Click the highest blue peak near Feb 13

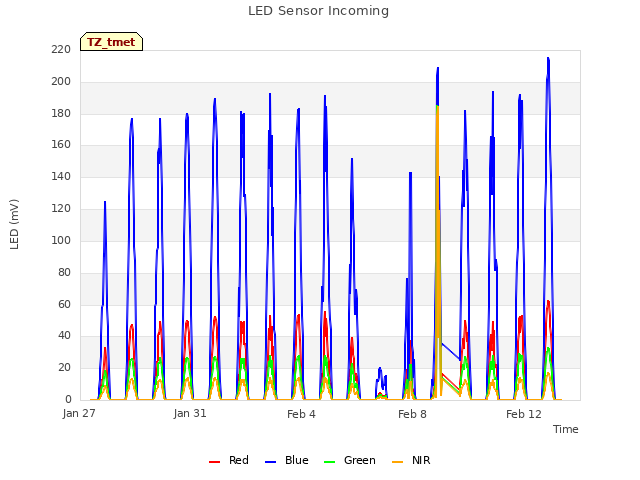[x=548, y=59]
